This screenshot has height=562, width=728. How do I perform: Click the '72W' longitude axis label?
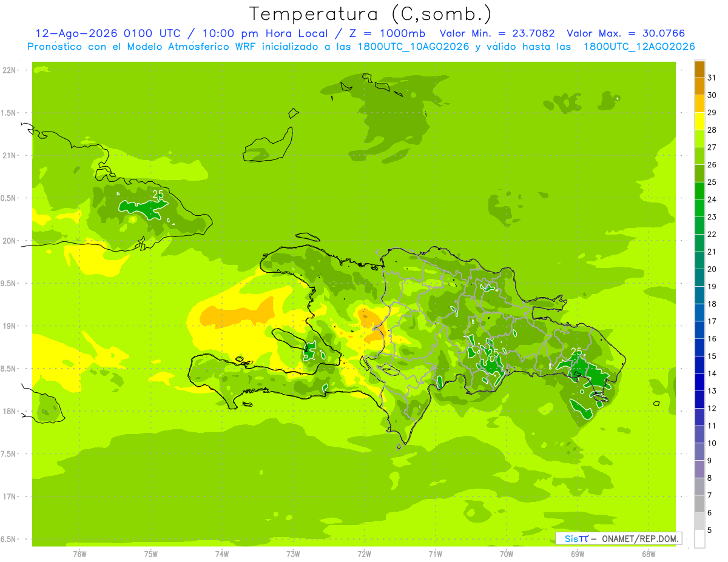pos(364,554)
